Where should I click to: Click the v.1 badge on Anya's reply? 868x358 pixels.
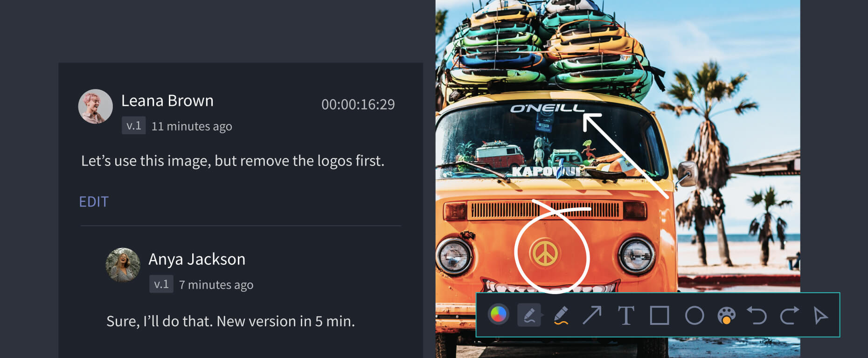(161, 284)
